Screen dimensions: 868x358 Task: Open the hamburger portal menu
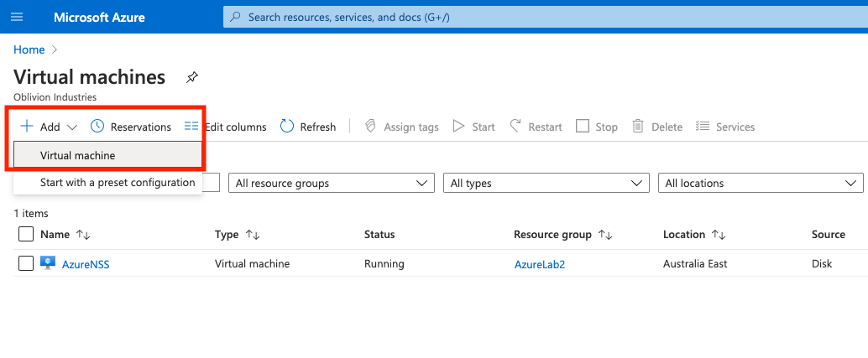coord(17,17)
